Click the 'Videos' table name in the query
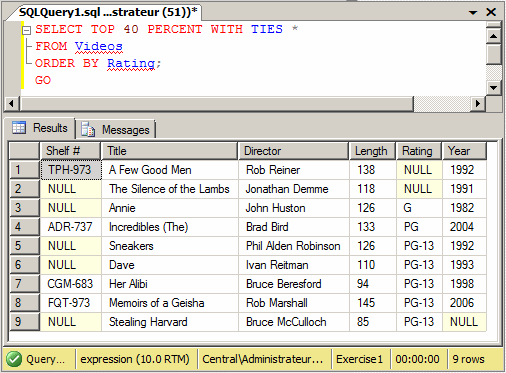506x373 pixels. 99,46
